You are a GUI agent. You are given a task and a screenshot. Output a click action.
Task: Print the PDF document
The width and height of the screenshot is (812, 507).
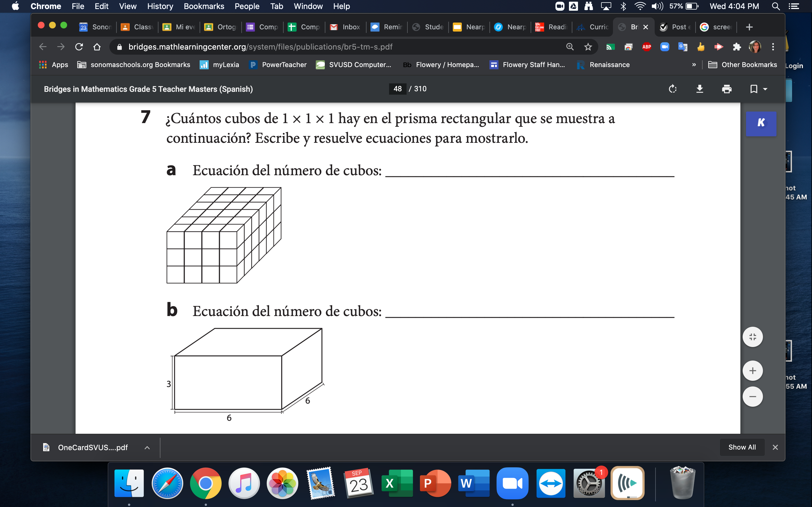[727, 89]
